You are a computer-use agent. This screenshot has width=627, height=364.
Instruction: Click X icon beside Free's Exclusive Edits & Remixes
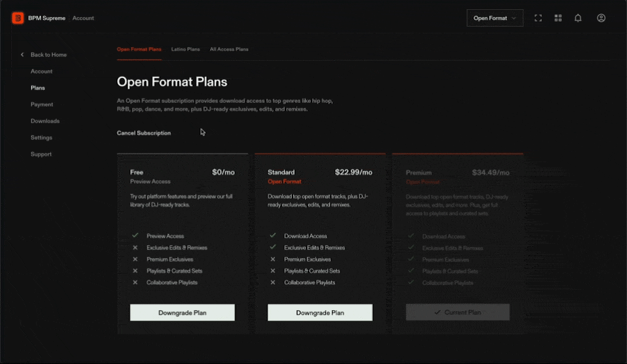click(135, 248)
